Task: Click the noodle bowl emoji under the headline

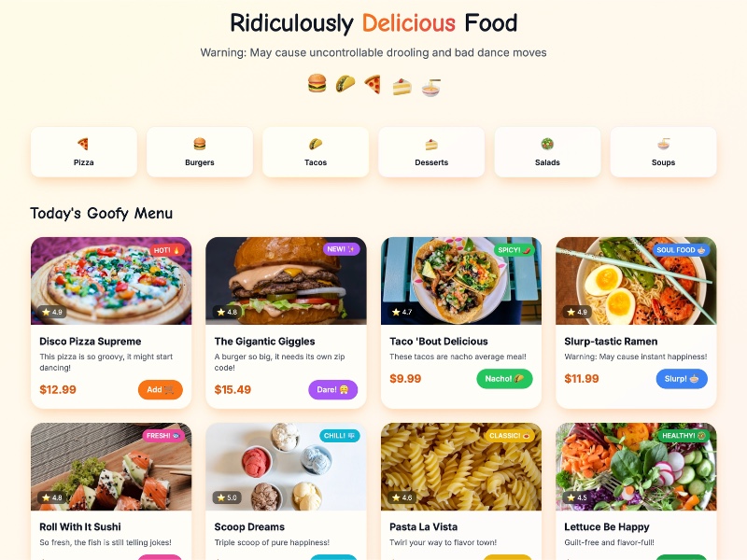Action: click(430, 88)
